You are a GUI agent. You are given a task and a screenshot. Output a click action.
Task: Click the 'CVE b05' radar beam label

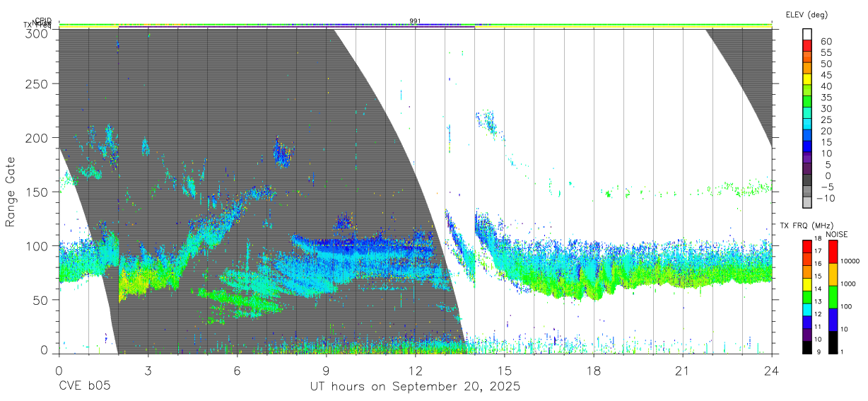tap(84, 387)
